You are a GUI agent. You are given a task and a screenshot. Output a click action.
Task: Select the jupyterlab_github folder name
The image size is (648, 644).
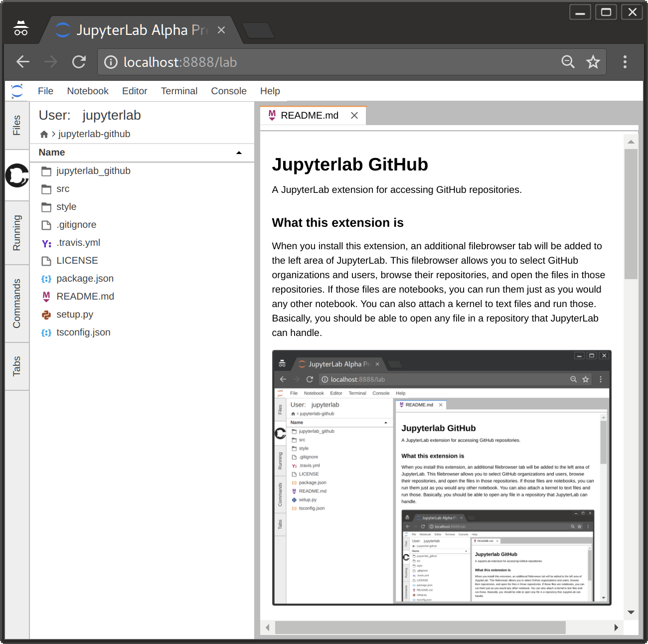93,171
